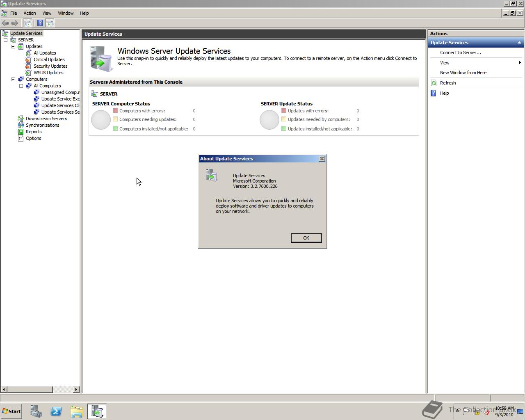Screen dimensions: 525x420
Task: Click the muted volume tray icon
Action: (x=486, y=412)
